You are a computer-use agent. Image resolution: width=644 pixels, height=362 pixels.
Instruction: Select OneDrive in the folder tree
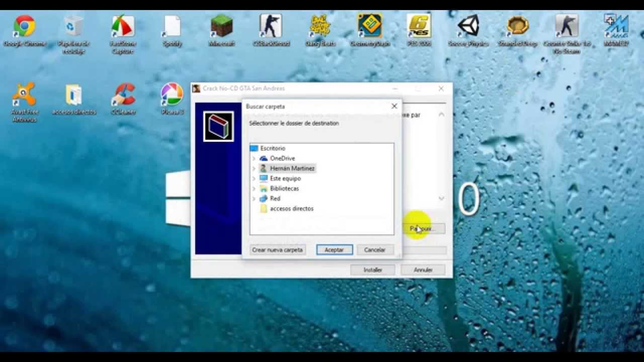(282, 158)
